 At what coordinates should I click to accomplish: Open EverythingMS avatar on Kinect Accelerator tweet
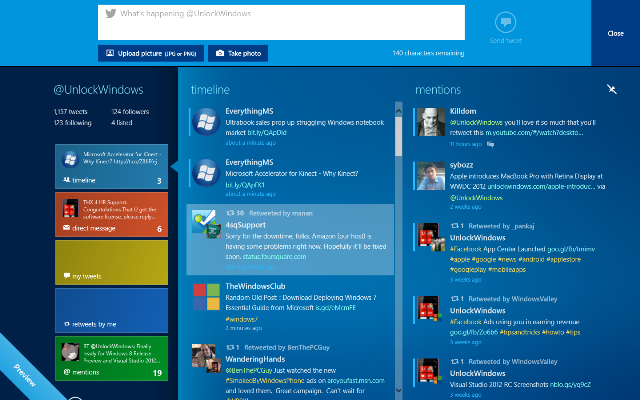click(206, 173)
